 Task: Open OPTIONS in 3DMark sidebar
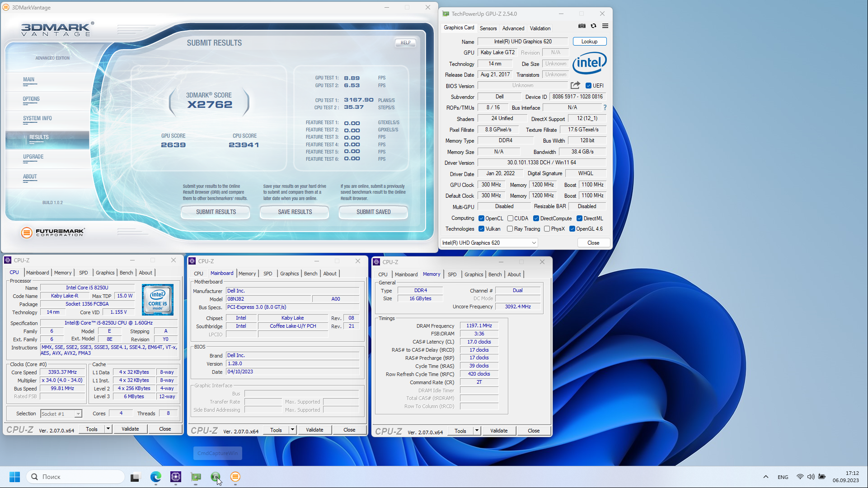click(31, 99)
